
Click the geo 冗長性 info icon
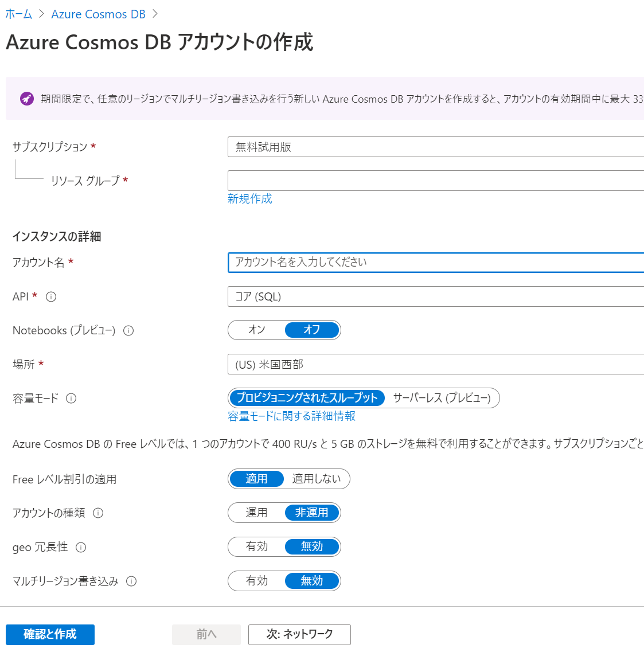[81, 547]
